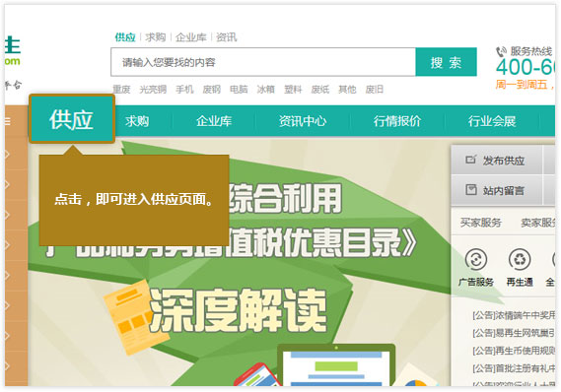Click the 广告服务 circular icon
The image size is (561, 392).
[x=476, y=259]
